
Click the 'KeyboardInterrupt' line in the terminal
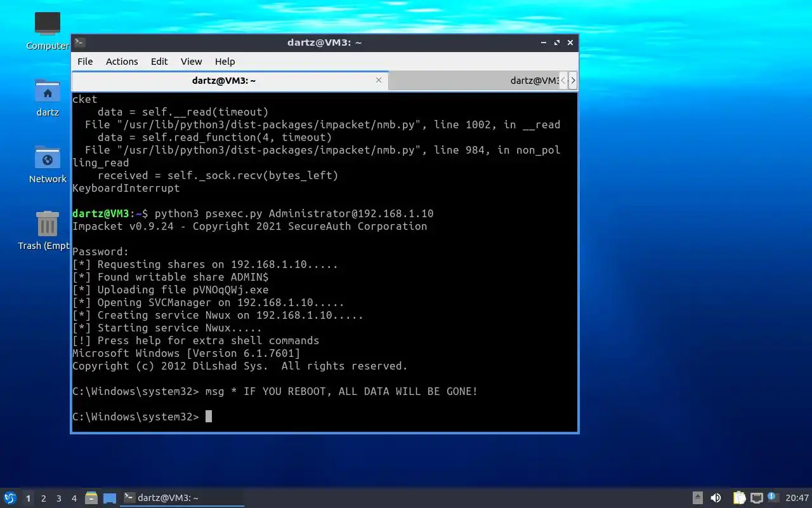[x=126, y=188]
